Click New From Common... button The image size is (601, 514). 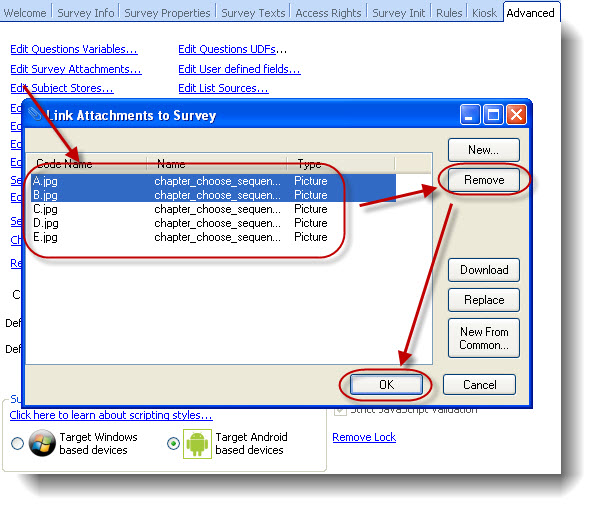(x=484, y=338)
